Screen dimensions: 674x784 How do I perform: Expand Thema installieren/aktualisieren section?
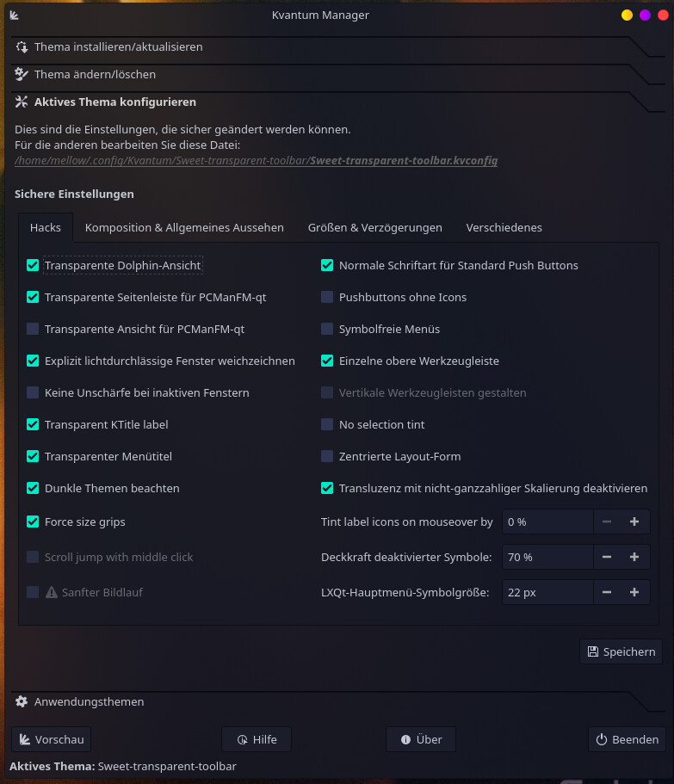119,46
